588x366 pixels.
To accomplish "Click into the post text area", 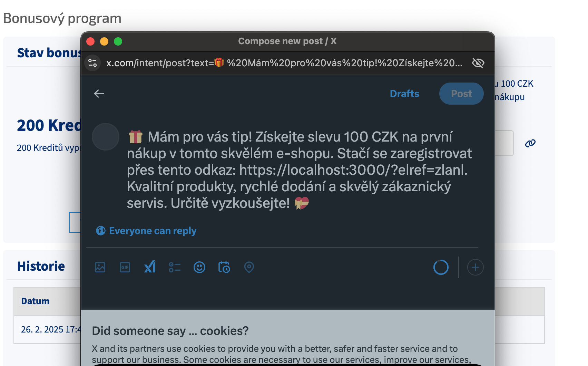I will click(299, 170).
